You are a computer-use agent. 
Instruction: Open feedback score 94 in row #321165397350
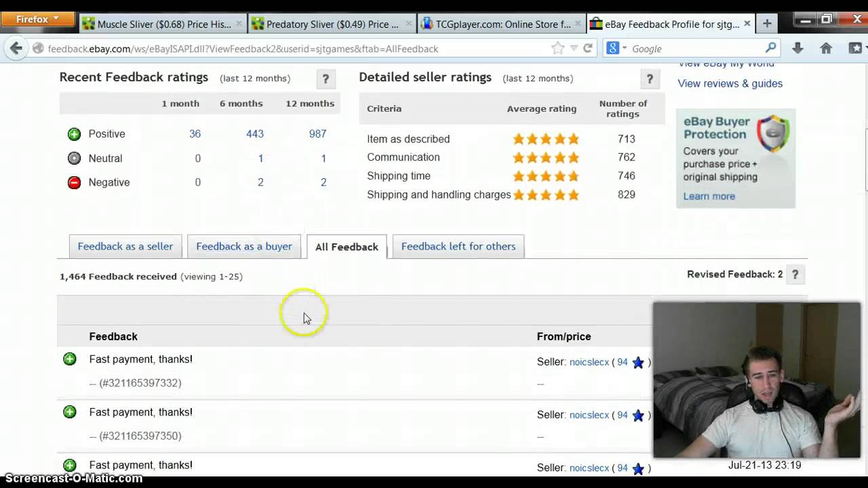click(x=623, y=415)
